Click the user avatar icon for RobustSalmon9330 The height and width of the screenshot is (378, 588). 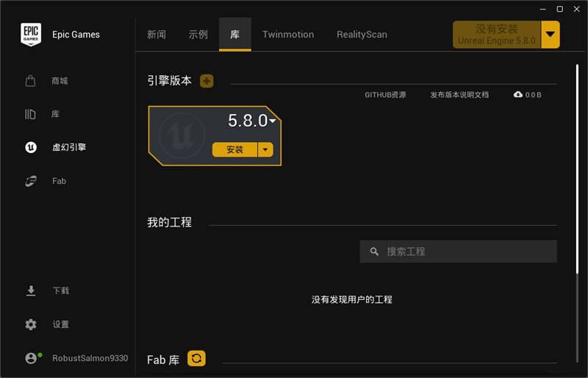pyautogui.click(x=31, y=358)
